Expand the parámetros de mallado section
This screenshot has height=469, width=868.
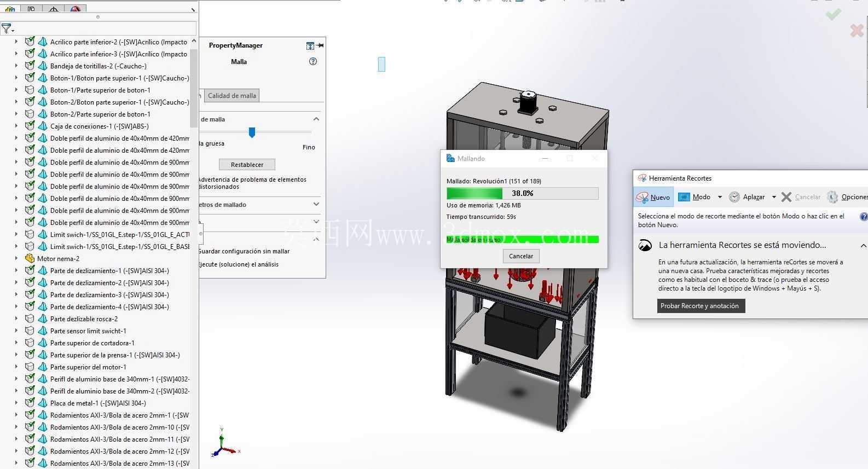coord(316,204)
